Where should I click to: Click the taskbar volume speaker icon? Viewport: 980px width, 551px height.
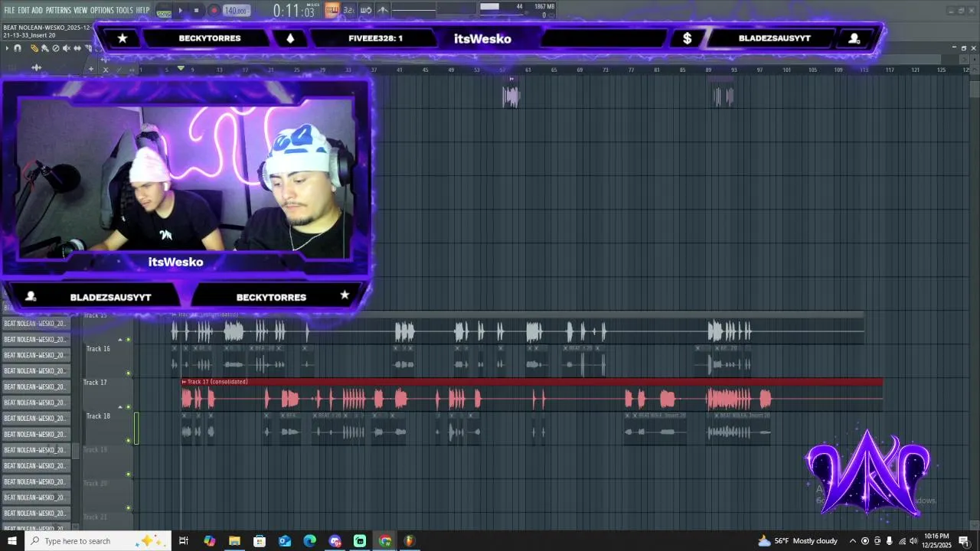(x=913, y=541)
